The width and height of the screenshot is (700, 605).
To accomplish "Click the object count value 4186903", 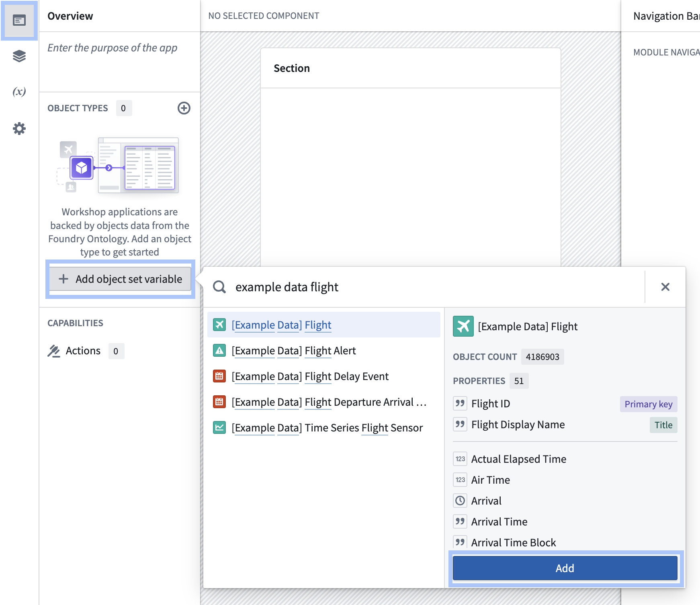I will pyautogui.click(x=542, y=357).
